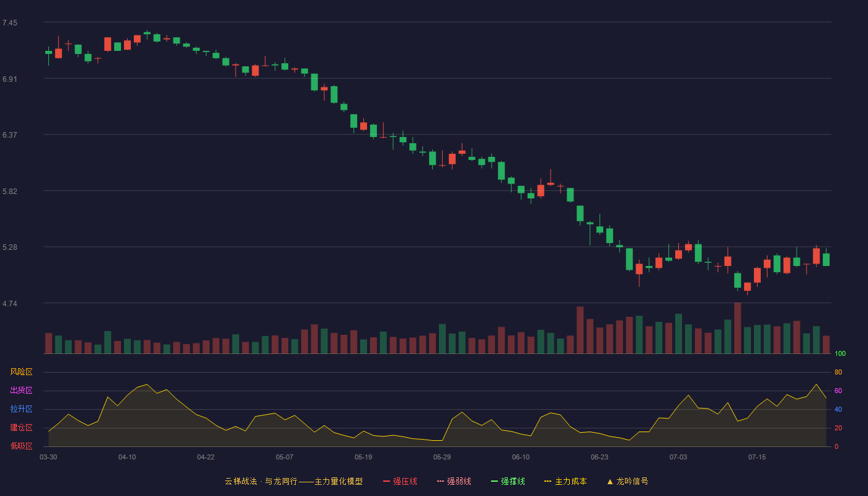Click the 出货区 zone label
Screen dimensions: 868x496
click(x=21, y=391)
